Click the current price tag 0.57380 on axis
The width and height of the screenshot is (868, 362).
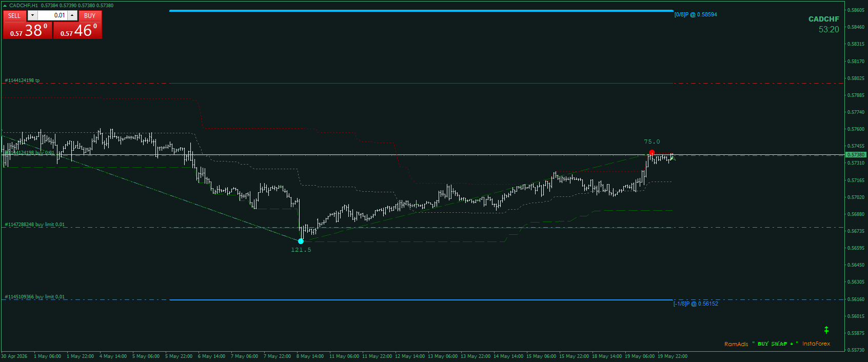coord(856,154)
